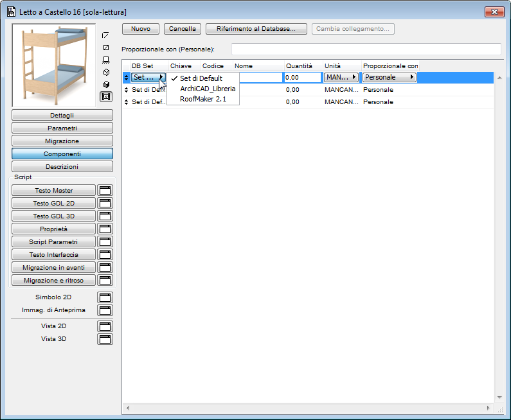Viewport: 511px width, 420px height.
Task: Open Proprietà script window icon
Action: pos(105,229)
